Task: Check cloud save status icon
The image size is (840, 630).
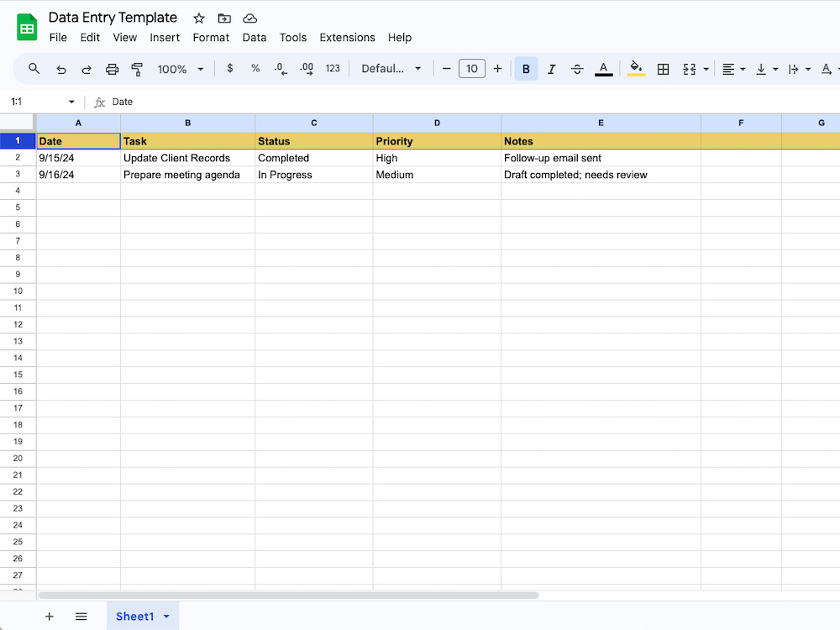Action: pyautogui.click(x=249, y=18)
